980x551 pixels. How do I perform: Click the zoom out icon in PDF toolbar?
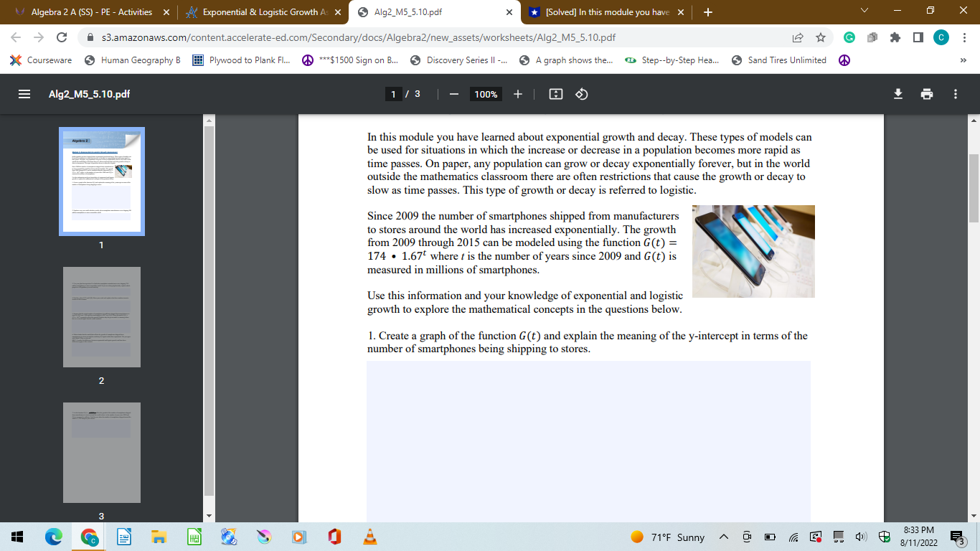click(453, 94)
